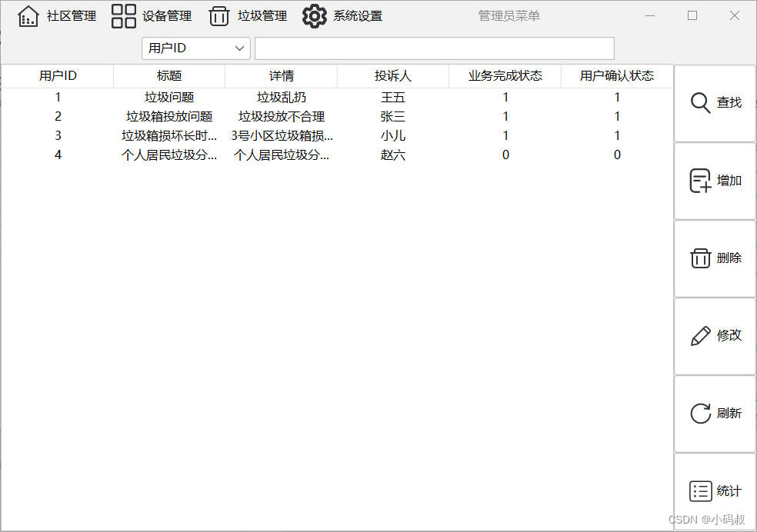Viewport: 757px width, 532px height.
Task: Click 用户确认状态 value 1 in 王五 row
Action: (x=617, y=98)
